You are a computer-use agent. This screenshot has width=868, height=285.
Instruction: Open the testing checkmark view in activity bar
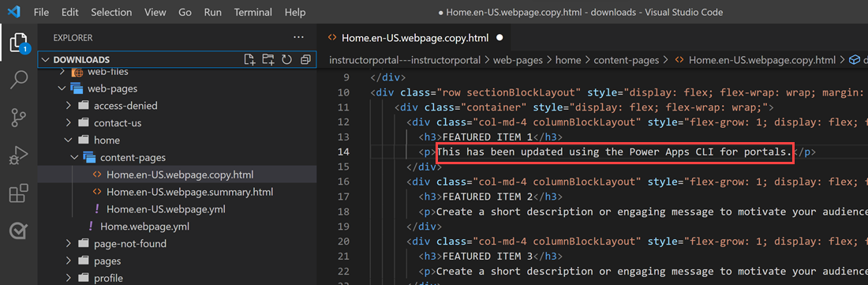pyautogui.click(x=18, y=231)
